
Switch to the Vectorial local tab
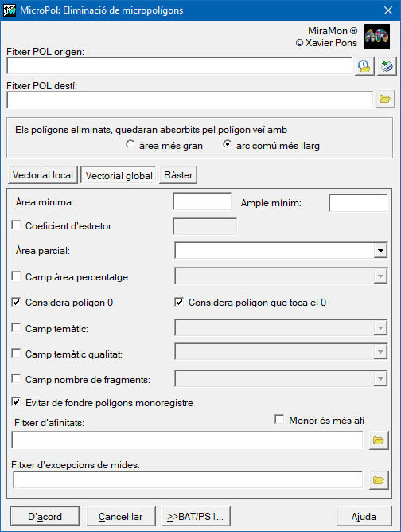pyautogui.click(x=43, y=175)
